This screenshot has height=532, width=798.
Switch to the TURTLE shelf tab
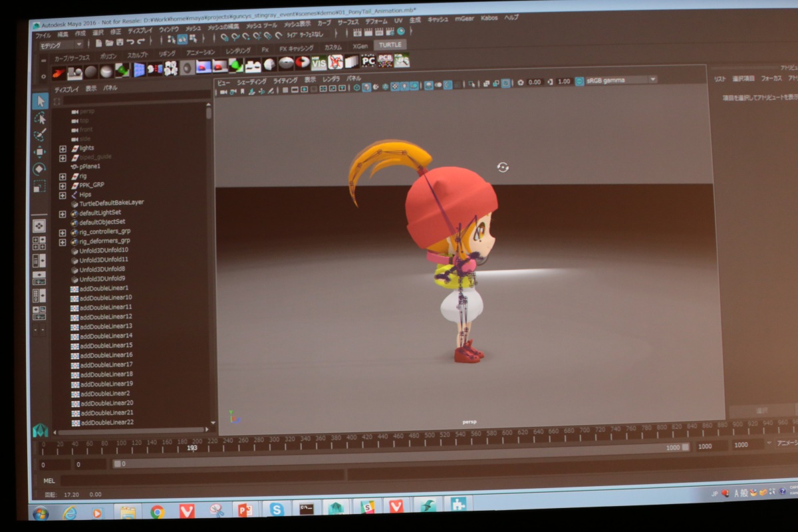(x=390, y=45)
